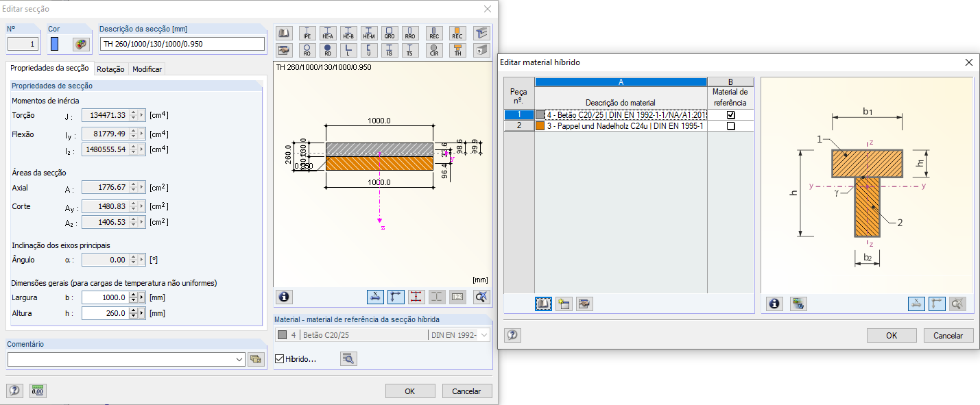The image size is (980, 405).
Task: Click handshake import material icon in hybrid dialog
Action: coord(584,304)
